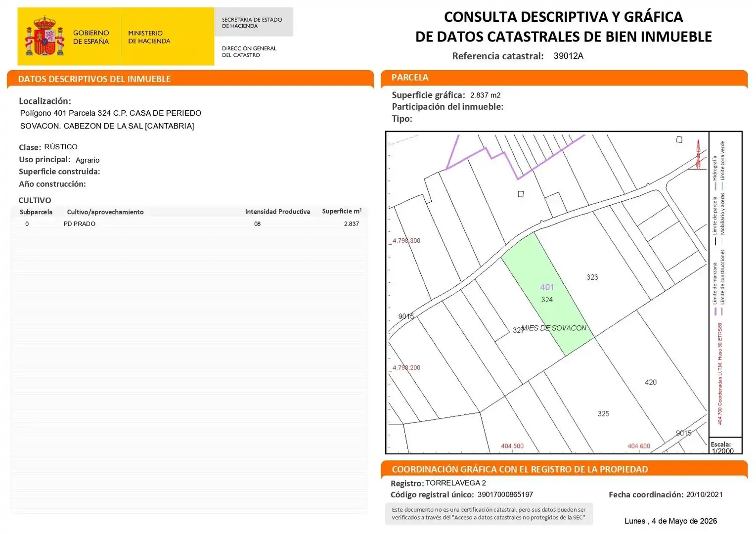Viewport: 756px width, 534px height.
Task: Click the Superficie m² column header
Action: pyautogui.click(x=342, y=211)
